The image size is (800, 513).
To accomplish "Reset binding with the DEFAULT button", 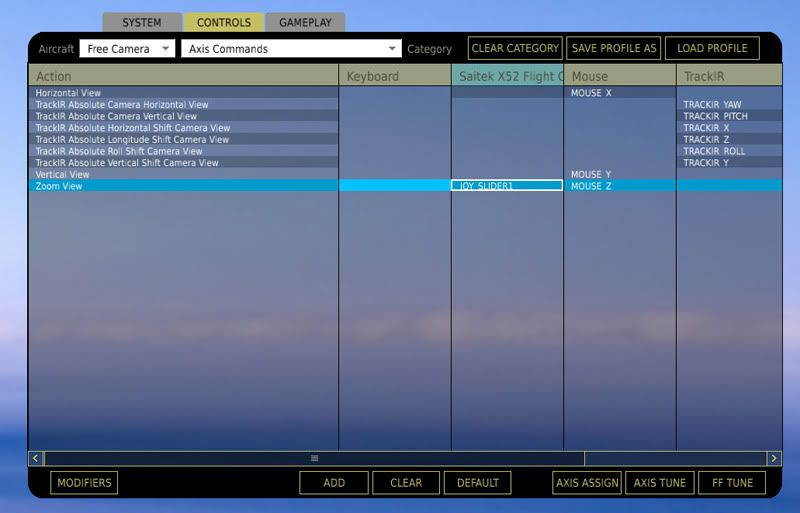I will 477,483.
